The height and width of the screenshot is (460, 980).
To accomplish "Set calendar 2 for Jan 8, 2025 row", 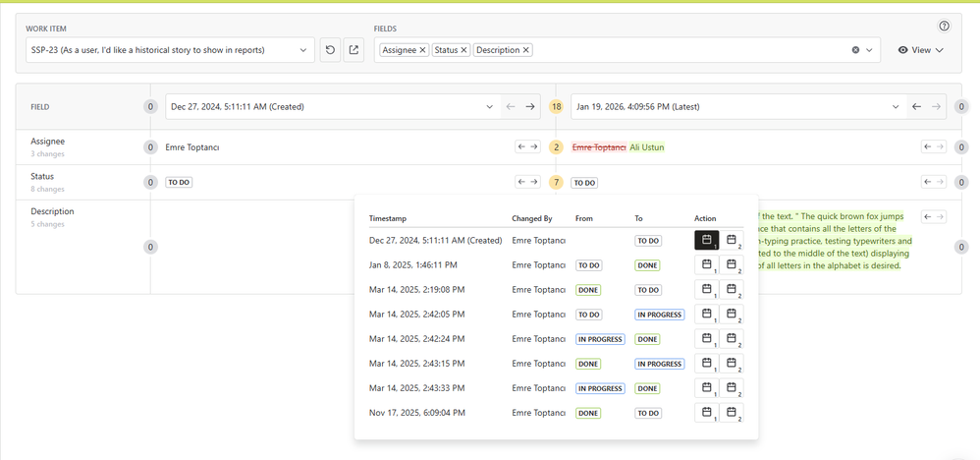I will tap(732, 265).
